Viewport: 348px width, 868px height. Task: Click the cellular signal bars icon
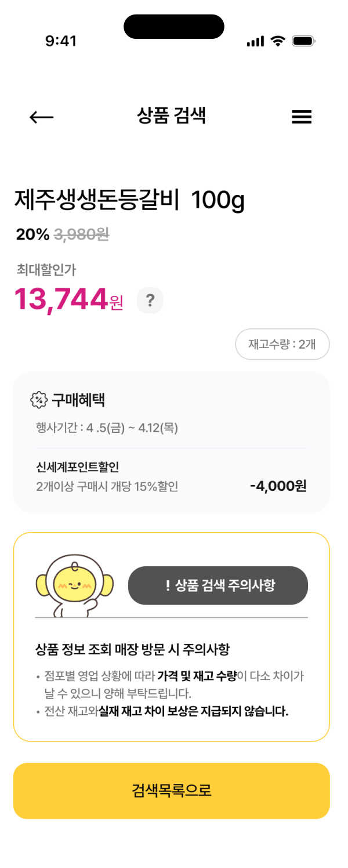point(255,41)
